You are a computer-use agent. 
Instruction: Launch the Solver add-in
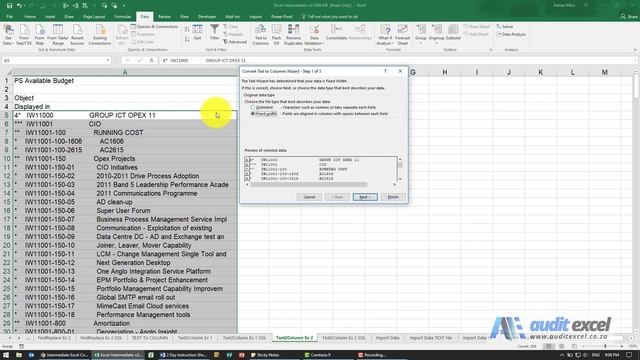505,27
